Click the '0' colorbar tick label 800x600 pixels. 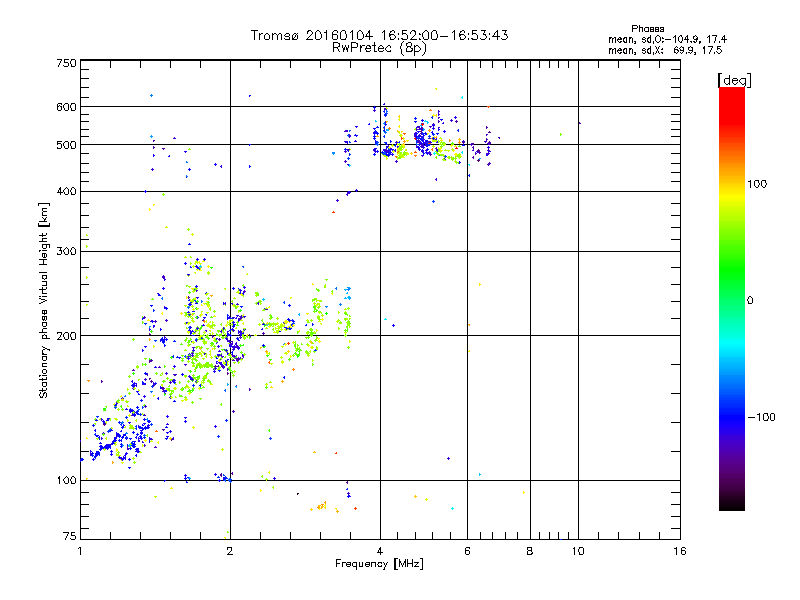tap(750, 301)
